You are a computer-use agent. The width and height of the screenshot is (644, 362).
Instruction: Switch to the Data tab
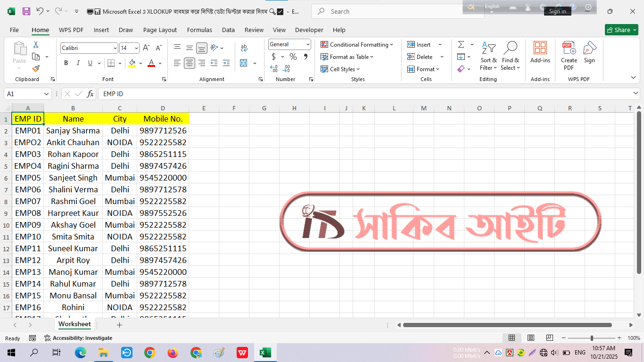[228, 30]
